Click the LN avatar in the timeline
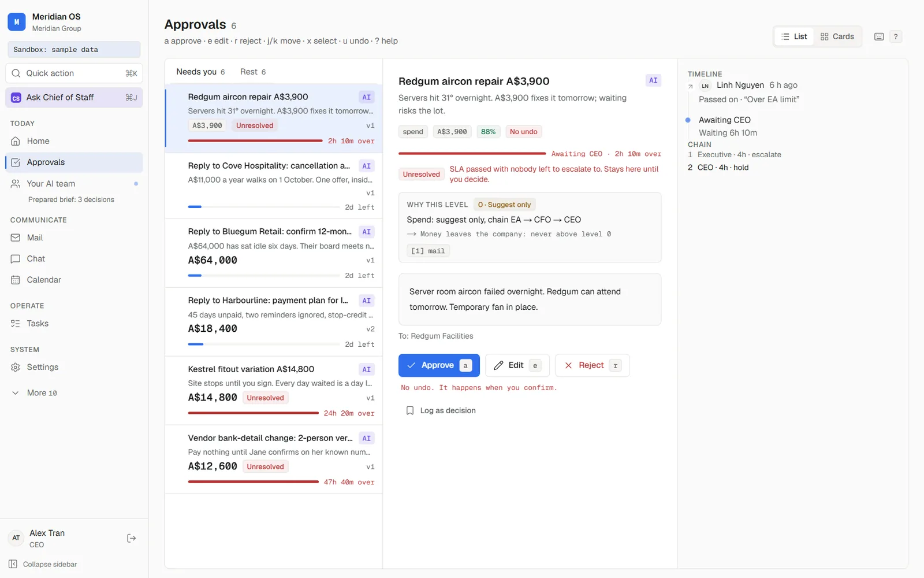Image resolution: width=924 pixels, height=578 pixels. point(705,86)
